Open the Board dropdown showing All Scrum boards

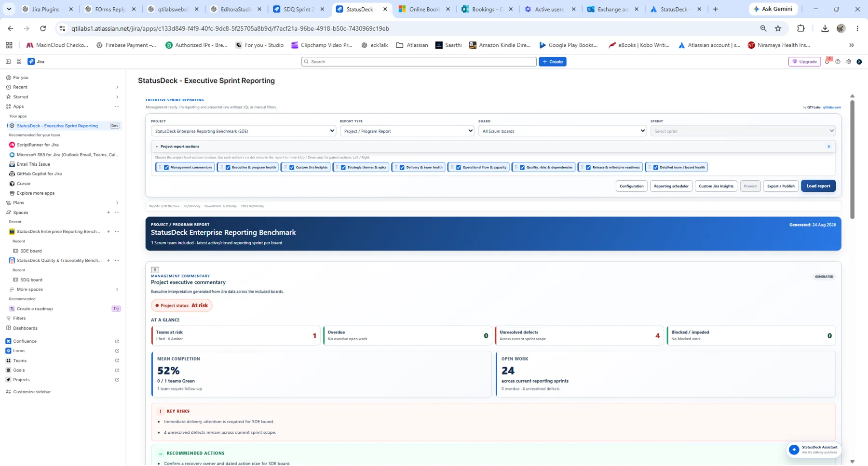(x=562, y=131)
